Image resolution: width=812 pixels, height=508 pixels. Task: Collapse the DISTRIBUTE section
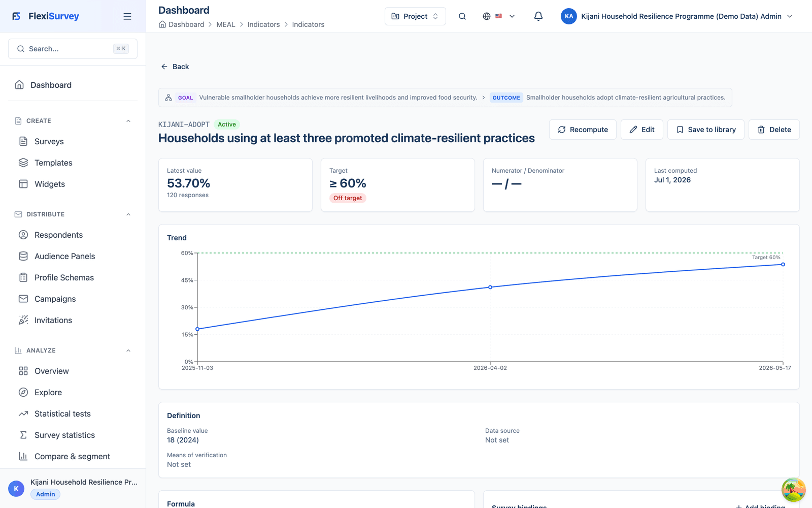(x=128, y=214)
